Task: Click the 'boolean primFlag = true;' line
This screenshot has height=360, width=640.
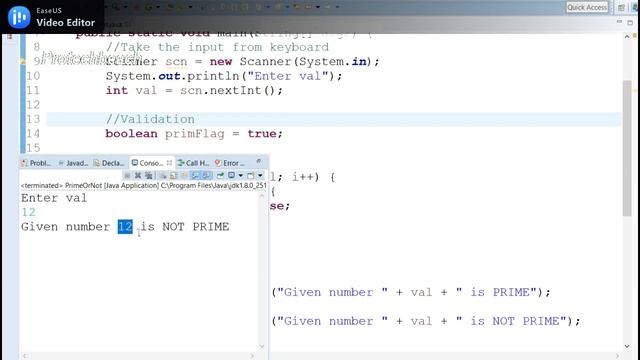Action: 194,133
